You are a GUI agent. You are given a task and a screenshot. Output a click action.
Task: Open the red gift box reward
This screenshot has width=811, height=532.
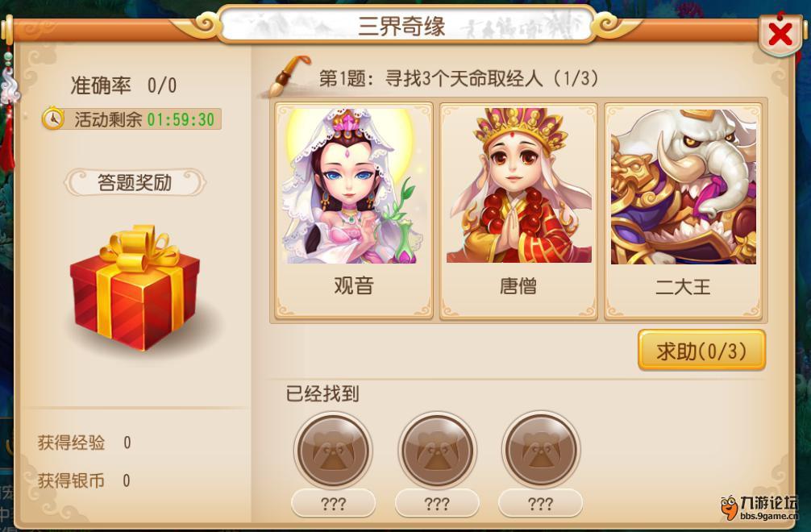(135, 287)
